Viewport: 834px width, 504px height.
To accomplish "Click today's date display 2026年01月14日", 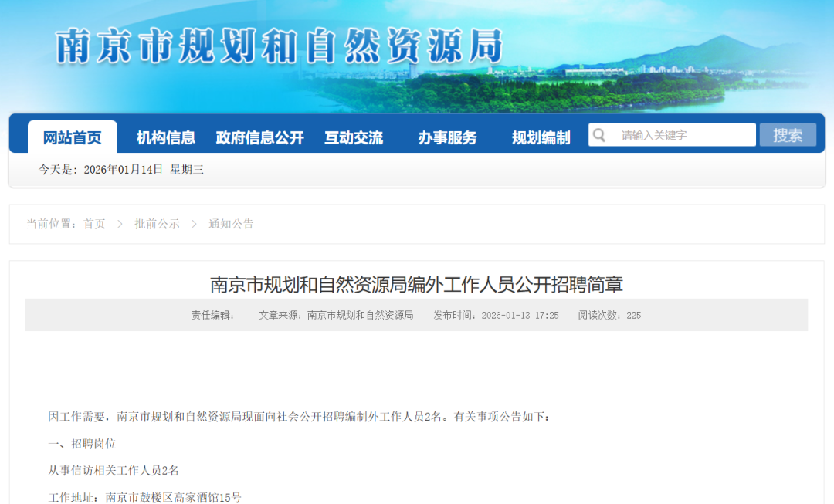I will 124,169.
